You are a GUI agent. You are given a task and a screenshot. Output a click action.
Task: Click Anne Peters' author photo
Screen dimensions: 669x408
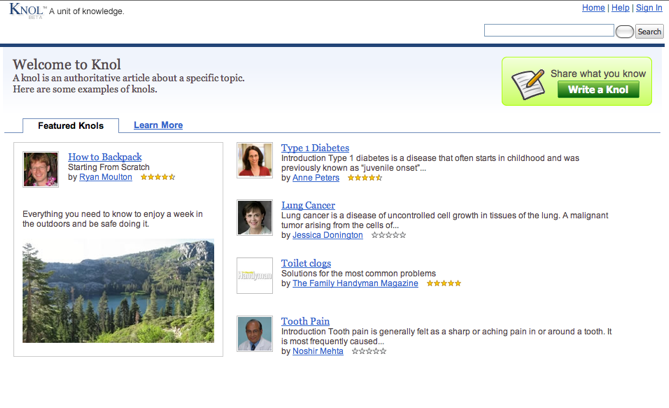click(254, 160)
